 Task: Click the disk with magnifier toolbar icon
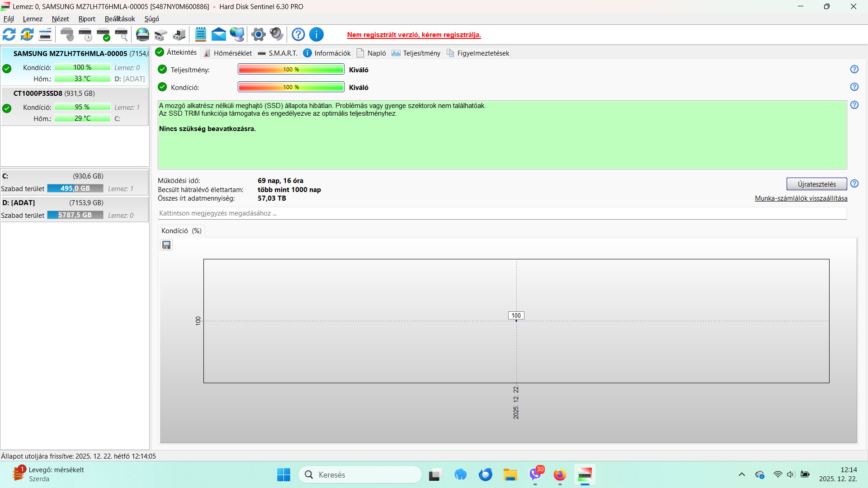(x=121, y=34)
